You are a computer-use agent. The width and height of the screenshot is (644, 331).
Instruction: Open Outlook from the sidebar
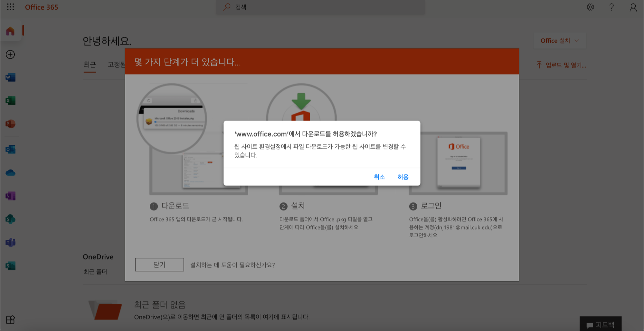tap(10, 149)
